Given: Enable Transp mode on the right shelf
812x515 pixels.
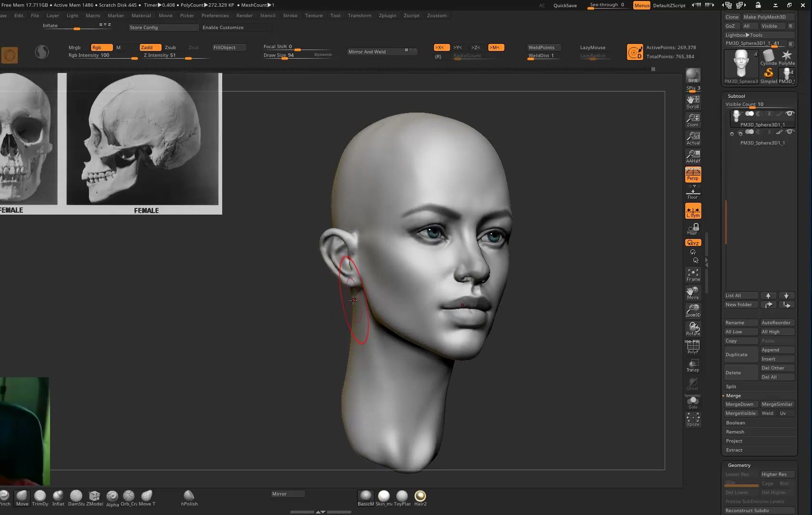Looking at the screenshot, I should (x=693, y=364).
